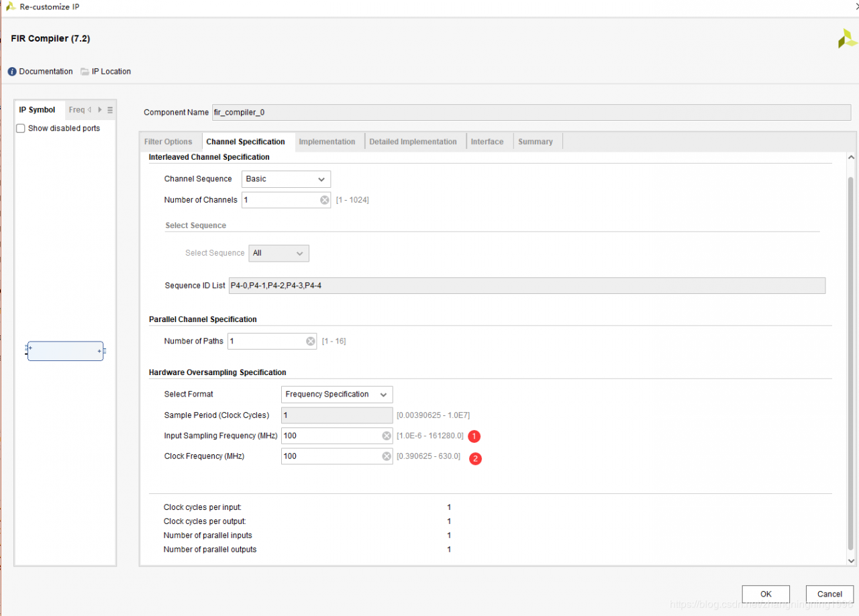
Task: Click scrollbar down arrow in settings pane
Action: point(852,561)
